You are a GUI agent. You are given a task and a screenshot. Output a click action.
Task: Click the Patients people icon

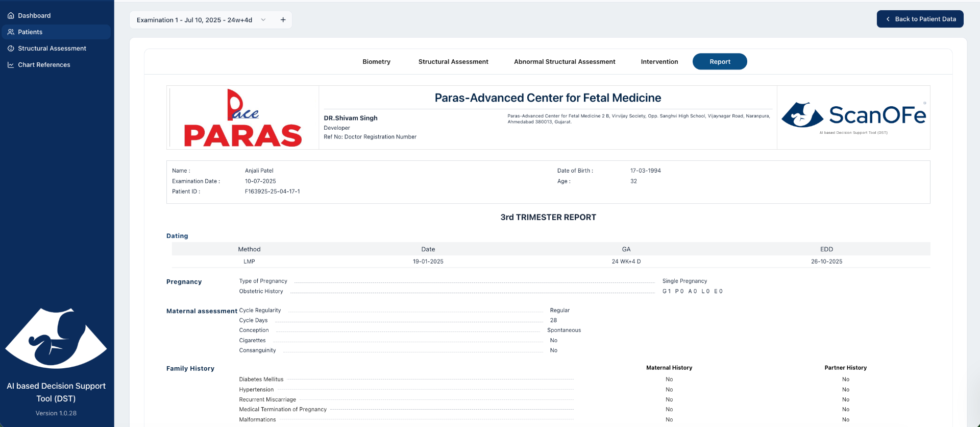pos(11,32)
